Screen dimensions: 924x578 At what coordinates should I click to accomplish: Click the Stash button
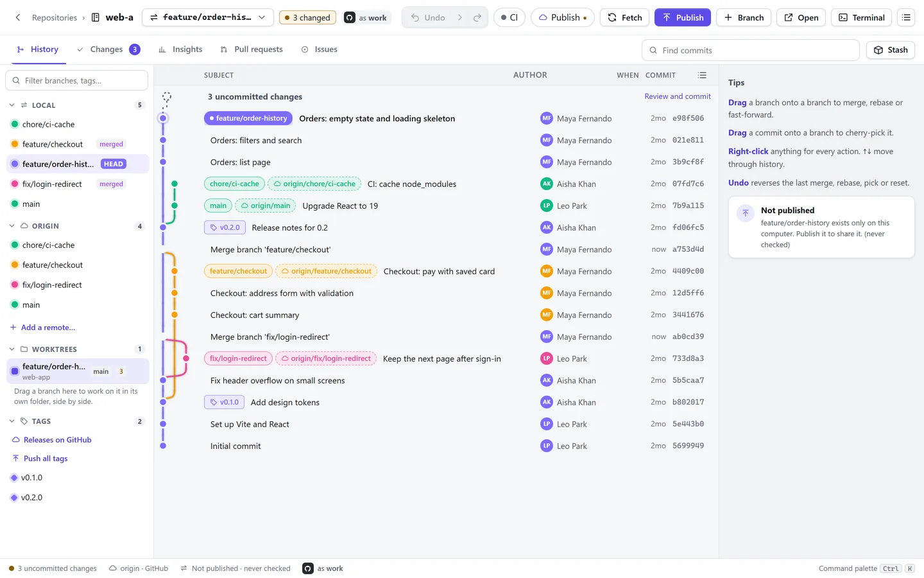[891, 50]
